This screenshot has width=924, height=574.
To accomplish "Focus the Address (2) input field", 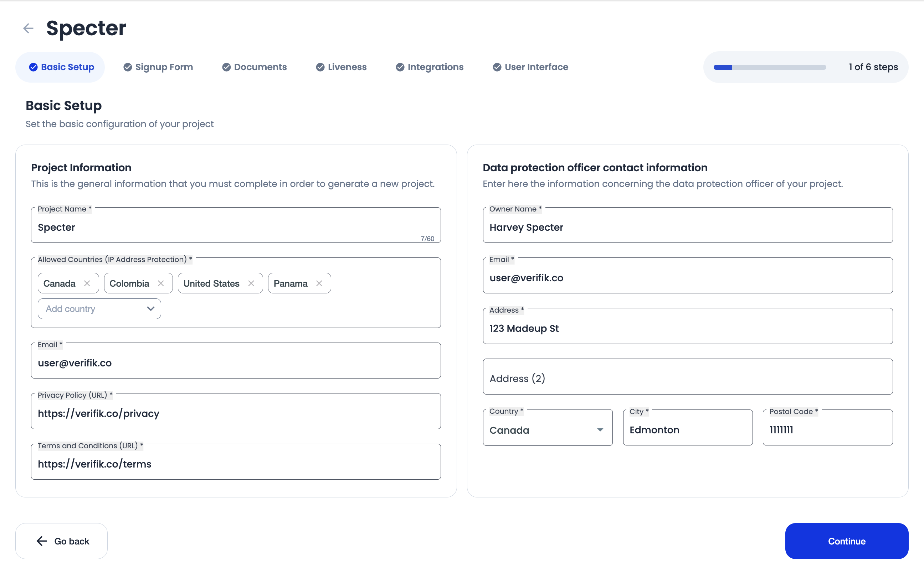I will [x=687, y=378].
